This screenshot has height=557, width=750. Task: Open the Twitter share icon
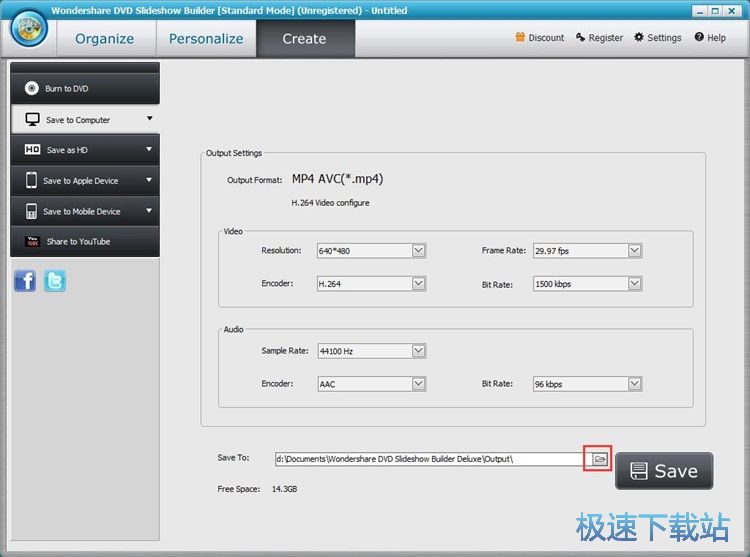tap(55, 281)
